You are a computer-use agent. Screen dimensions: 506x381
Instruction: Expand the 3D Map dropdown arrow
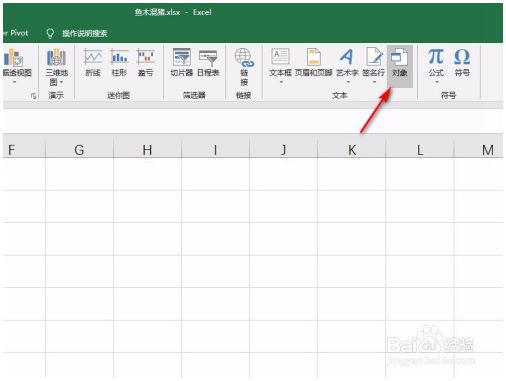click(62, 82)
